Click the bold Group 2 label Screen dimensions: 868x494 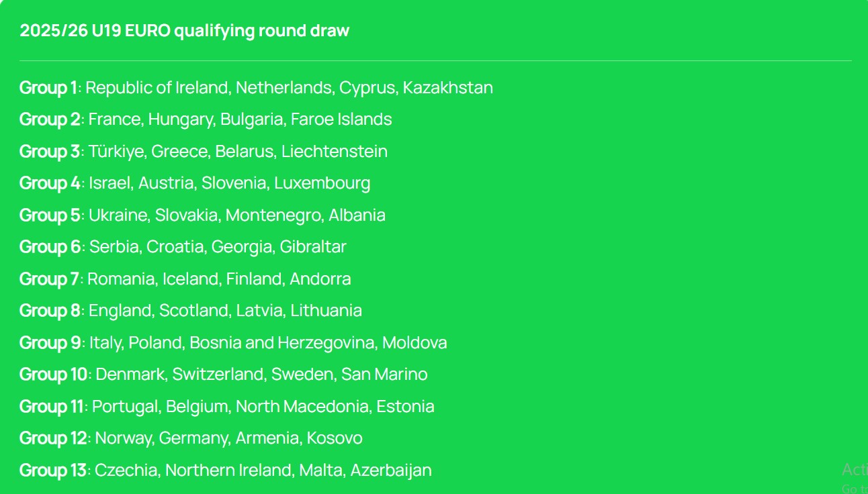(50, 119)
